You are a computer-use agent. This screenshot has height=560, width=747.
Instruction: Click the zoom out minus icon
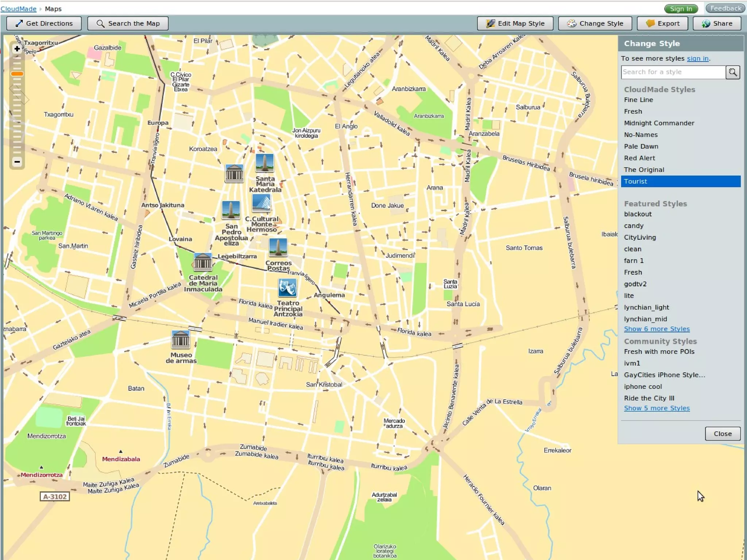coord(17,162)
